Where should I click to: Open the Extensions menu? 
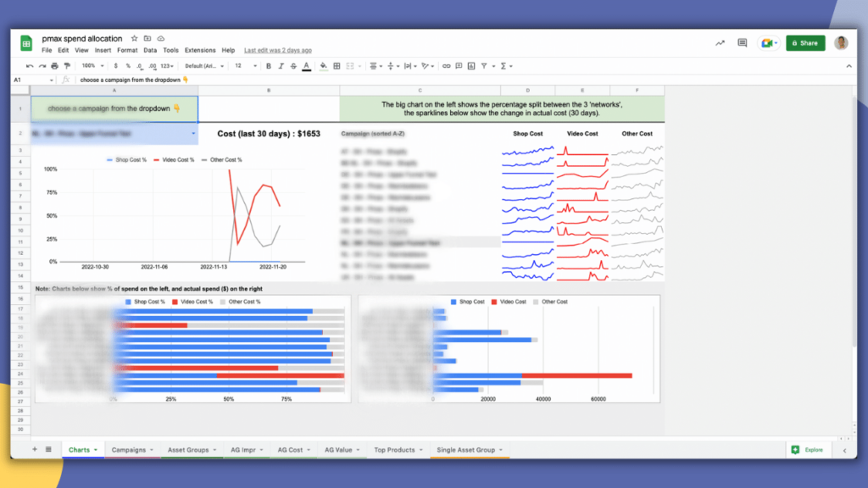point(200,50)
